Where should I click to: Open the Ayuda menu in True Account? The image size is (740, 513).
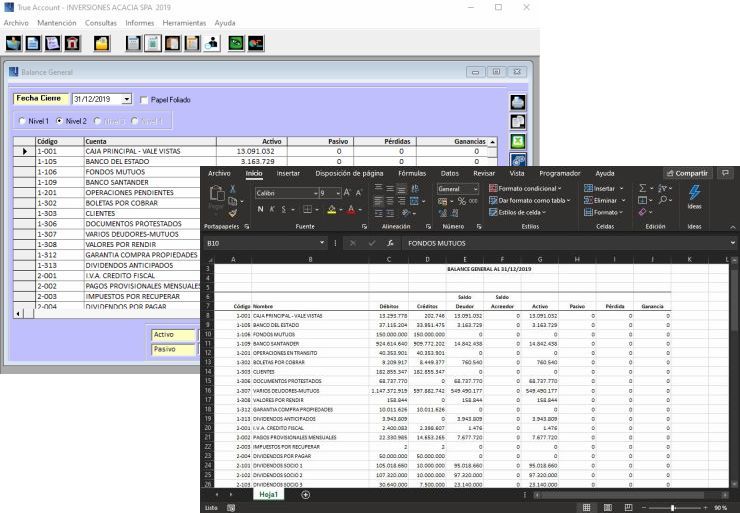pyautogui.click(x=225, y=23)
